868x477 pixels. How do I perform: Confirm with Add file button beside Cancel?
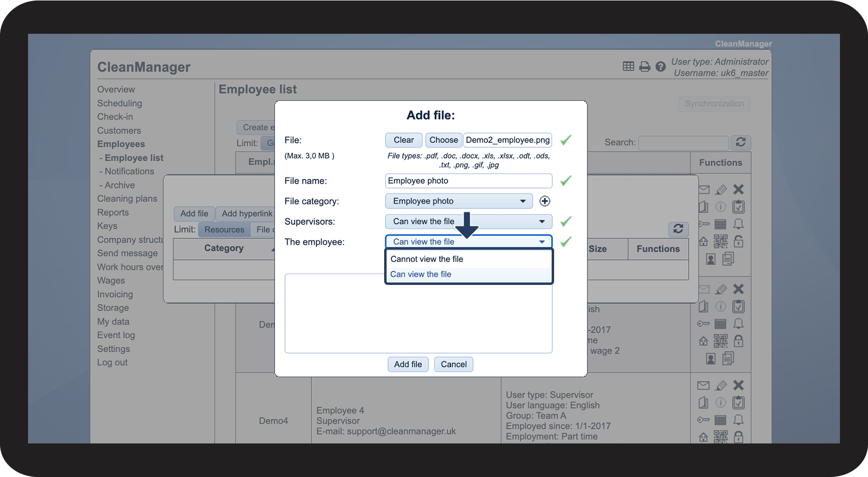[408, 364]
